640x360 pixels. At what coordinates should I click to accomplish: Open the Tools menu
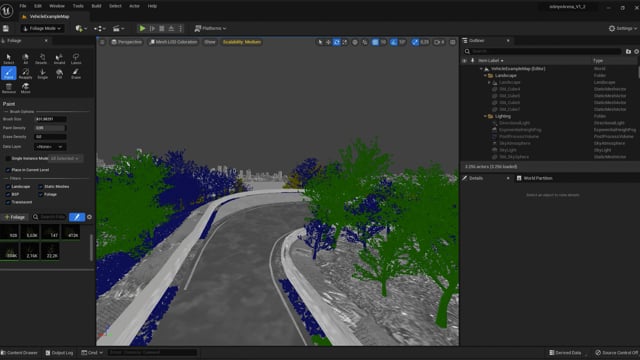(78, 6)
